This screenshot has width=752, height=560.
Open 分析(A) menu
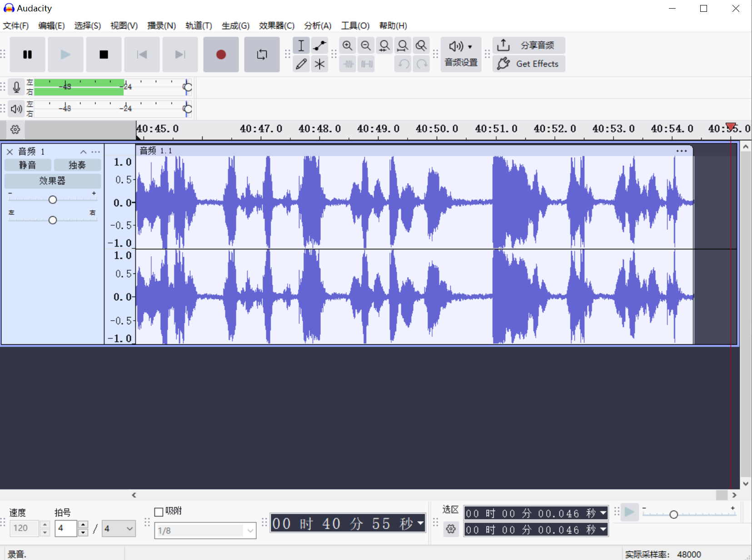tap(318, 25)
